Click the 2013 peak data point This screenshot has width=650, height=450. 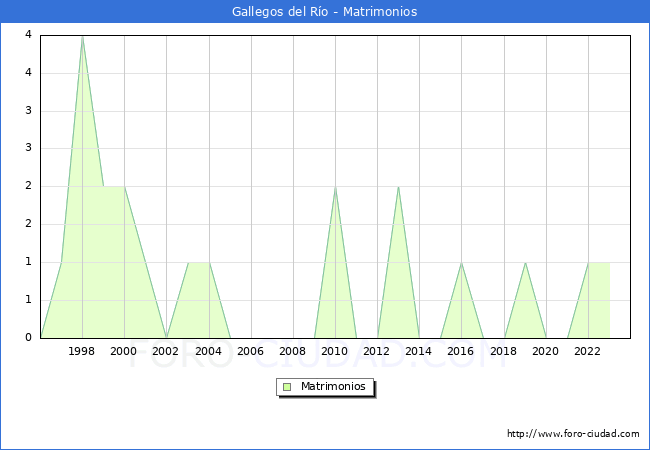click(398, 187)
